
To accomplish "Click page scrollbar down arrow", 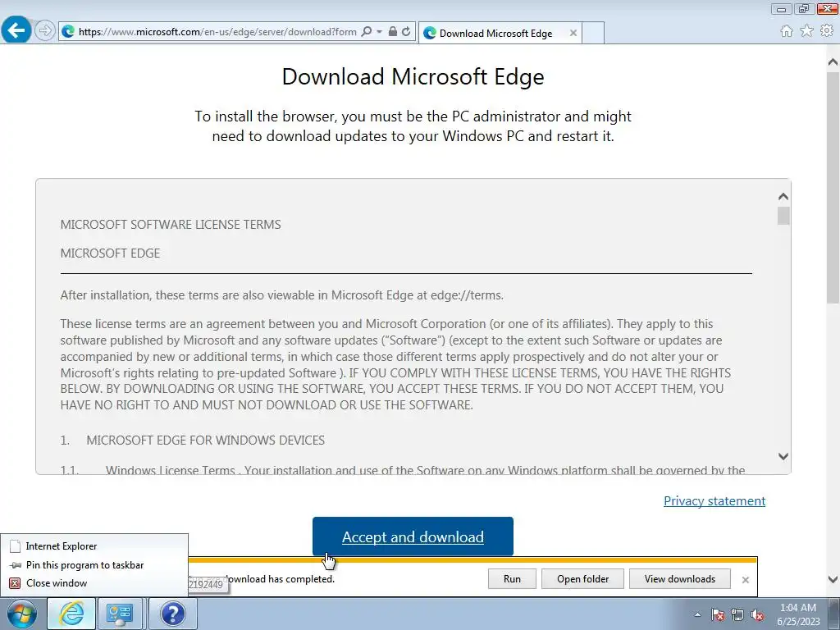I will pyautogui.click(x=833, y=579).
